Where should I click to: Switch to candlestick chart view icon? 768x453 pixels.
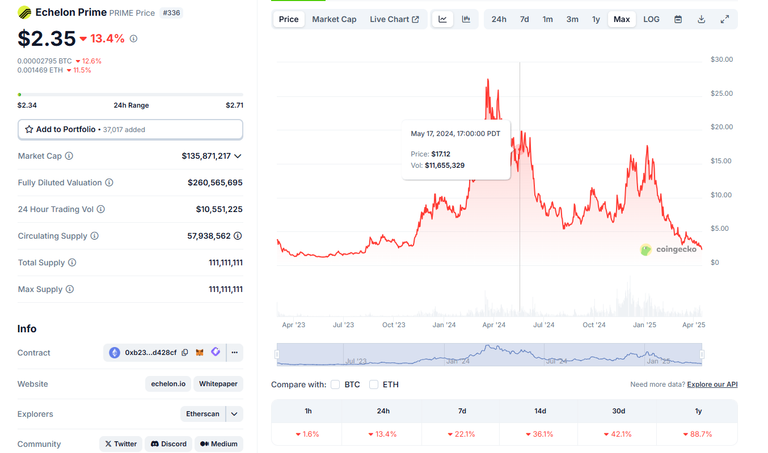(466, 19)
